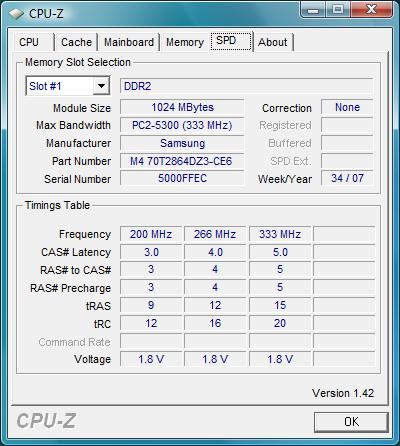Click the tRC value 16
The width and height of the screenshot is (400, 446).
(215, 323)
